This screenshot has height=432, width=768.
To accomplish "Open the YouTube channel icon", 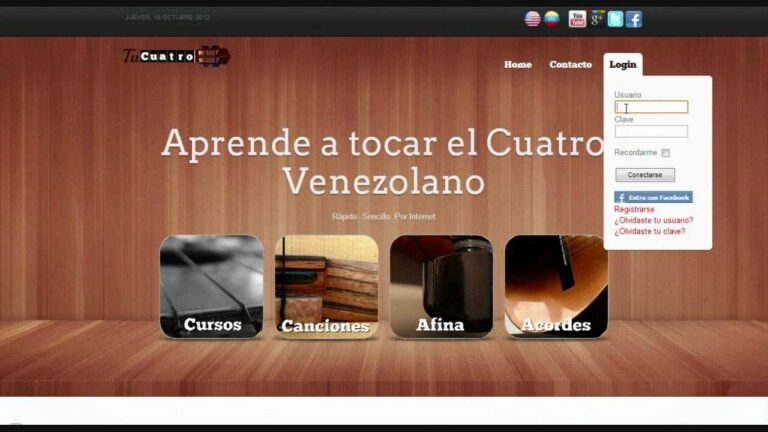I will (x=577, y=19).
